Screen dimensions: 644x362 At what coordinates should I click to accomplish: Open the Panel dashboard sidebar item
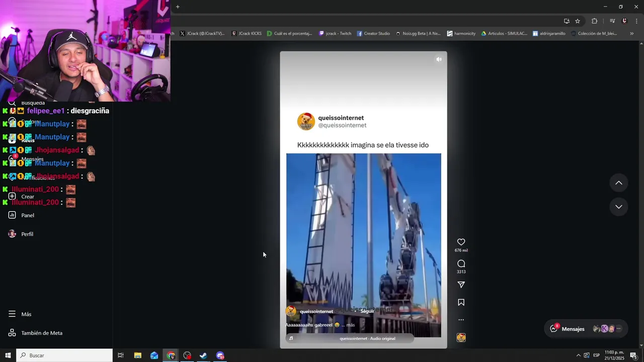(x=23, y=215)
